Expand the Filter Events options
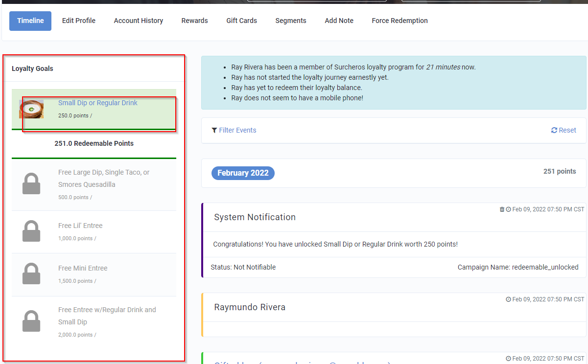The height and width of the screenshot is (364, 588). click(x=237, y=130)
